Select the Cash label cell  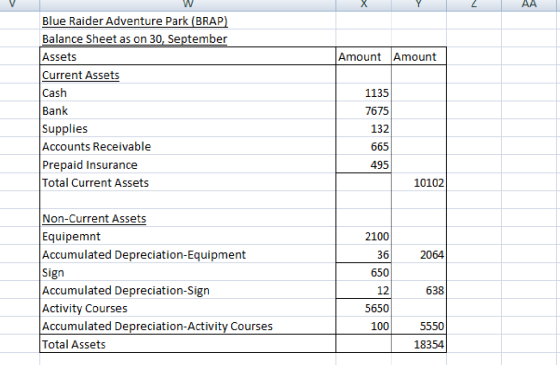click(x=188, y=92)
